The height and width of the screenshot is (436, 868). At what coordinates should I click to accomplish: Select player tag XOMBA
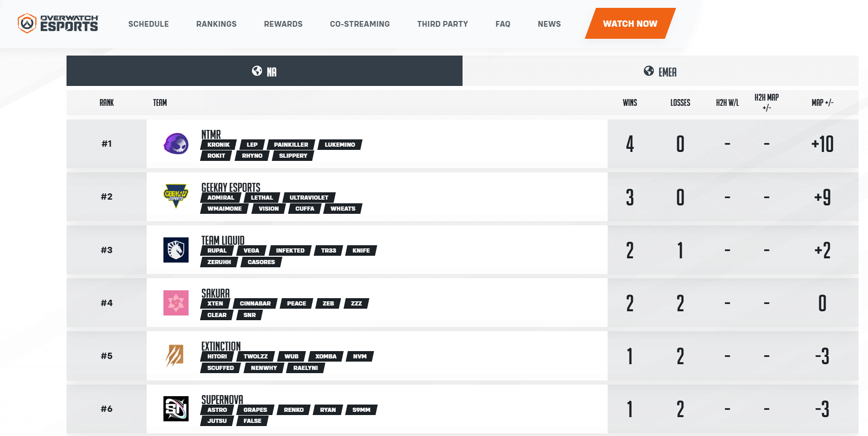tap(326, 356)
